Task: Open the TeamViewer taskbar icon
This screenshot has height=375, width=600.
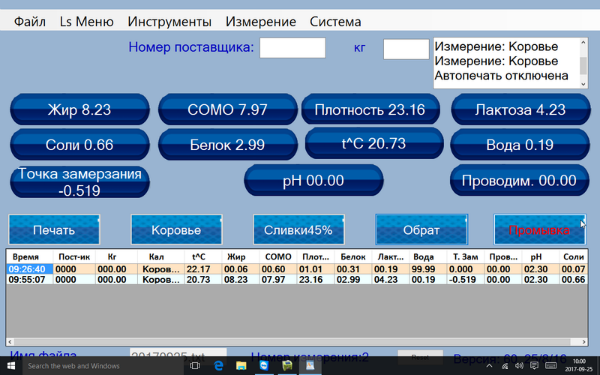Action: click(264, 366)
